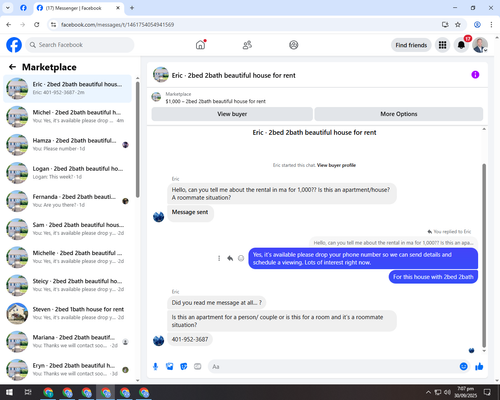
Task: Open the Michelle conversation
Action: pyautogui.click(x=67, y=257)
